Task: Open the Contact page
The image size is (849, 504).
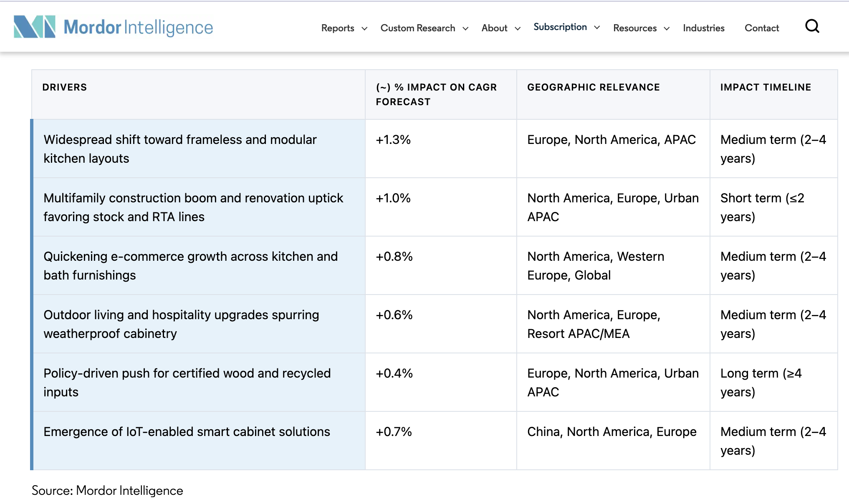Action: click(762, 28)
